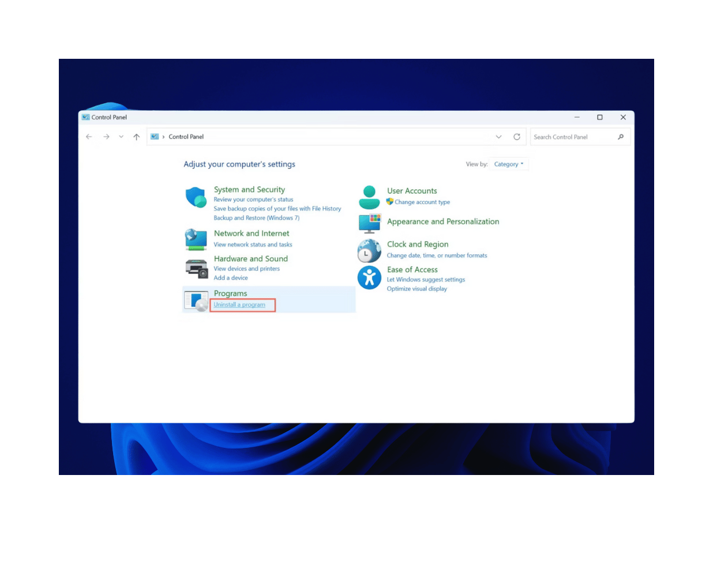The width and height of the screenshot is (713, 588).
Task: Expand the address bar history dropdown
Action: [498, 137]
